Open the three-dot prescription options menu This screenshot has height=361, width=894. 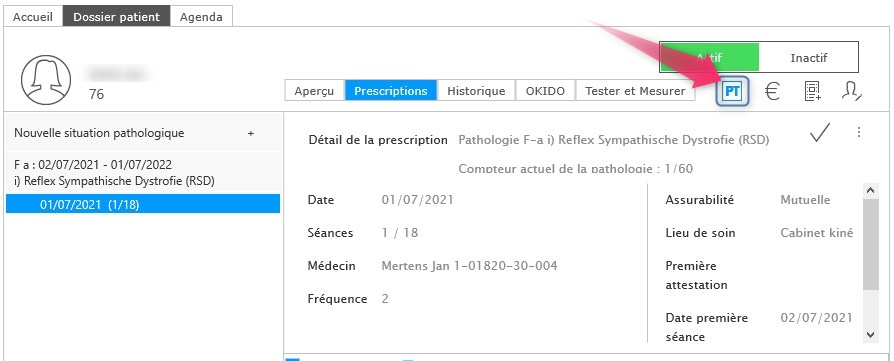859,132
